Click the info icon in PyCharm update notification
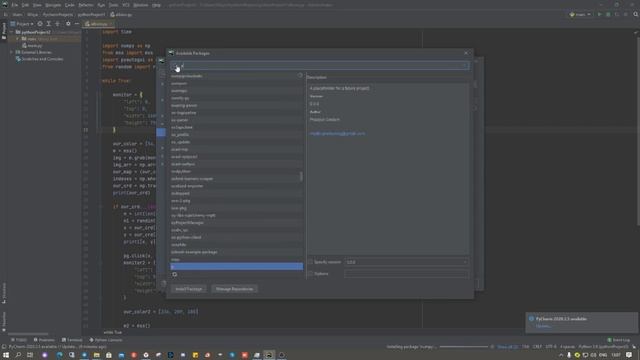Image resolution: width=640 pixels, height=360 pixels. pos(531,319)
